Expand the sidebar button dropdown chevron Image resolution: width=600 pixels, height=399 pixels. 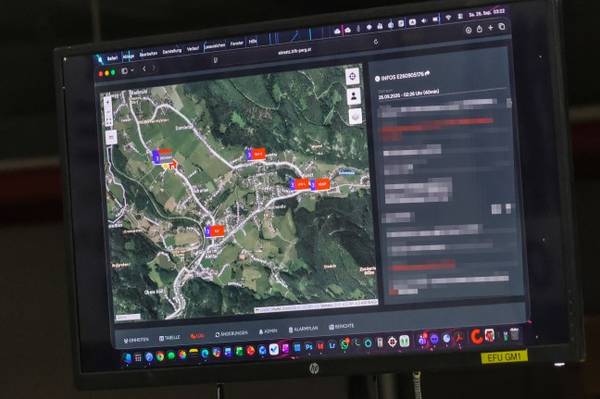click(132, 70)
